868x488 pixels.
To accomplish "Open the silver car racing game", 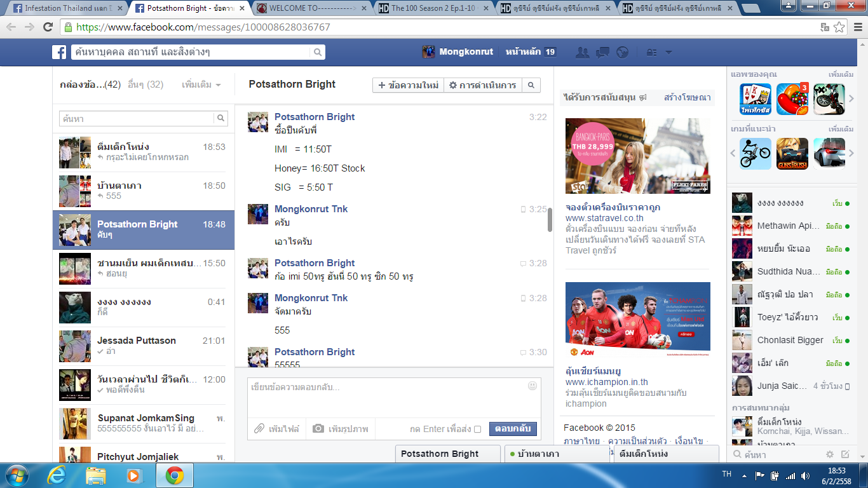I will pos(829,154).
